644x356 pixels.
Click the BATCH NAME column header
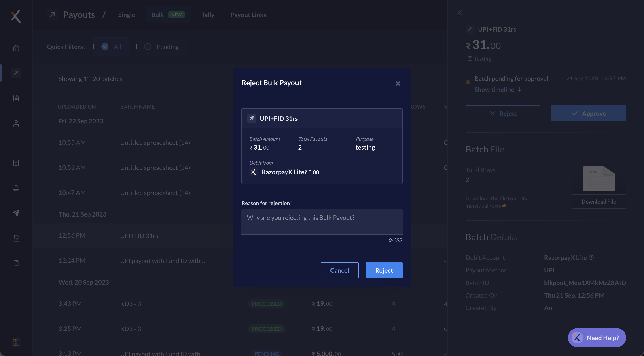(x=137, y=106)
